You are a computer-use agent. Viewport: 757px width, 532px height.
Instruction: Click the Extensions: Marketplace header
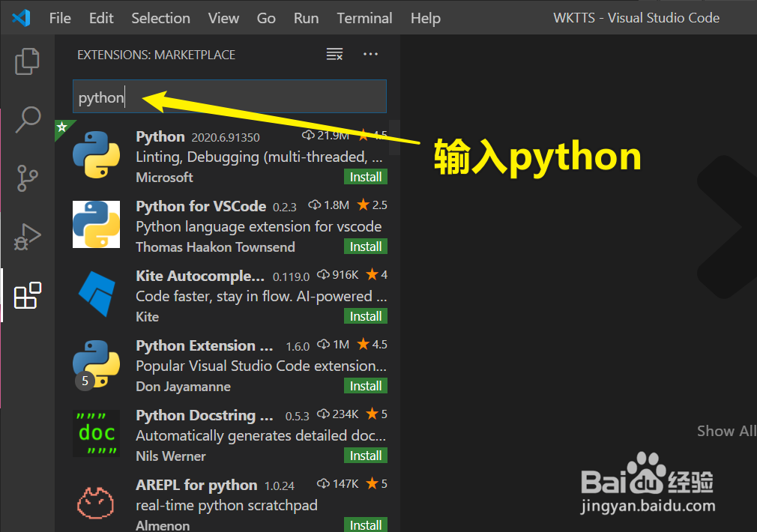[157, 55]
